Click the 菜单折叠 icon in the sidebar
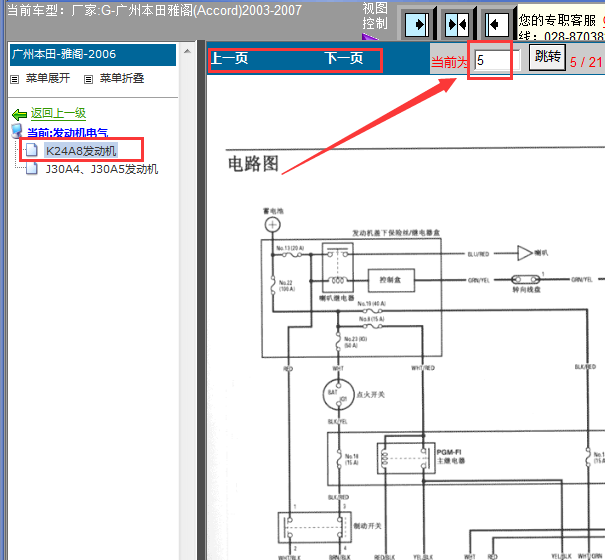Image resolution: width=605 pixels, height=560 pixels. [x=88, y=79]
